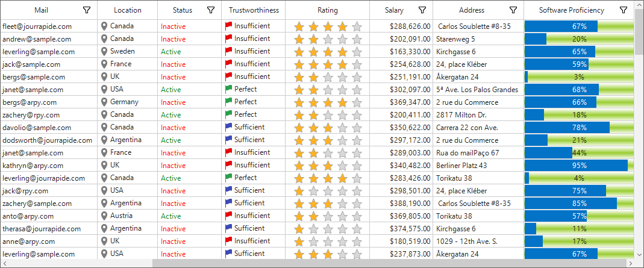Select address 5ª Ave. Los Palos Grandes

(x=477, y=90)
